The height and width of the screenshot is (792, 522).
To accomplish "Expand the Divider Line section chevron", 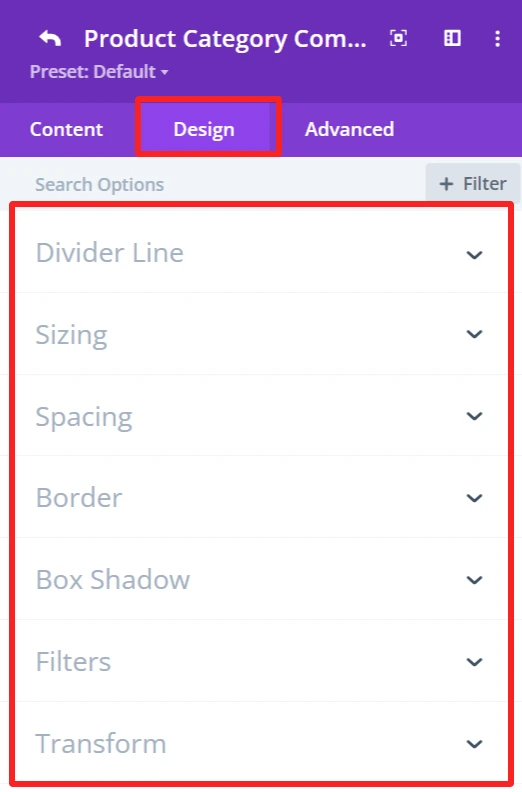I will (x=474, y=255).
